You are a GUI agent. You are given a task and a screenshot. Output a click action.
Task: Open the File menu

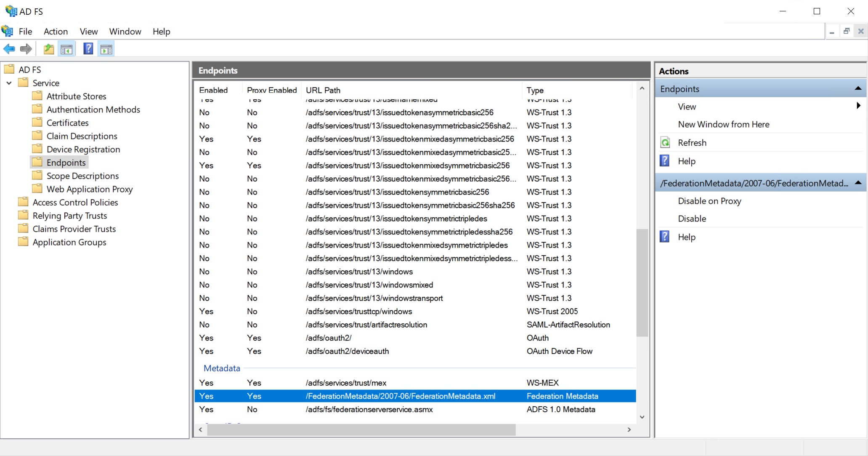(25, 32)
